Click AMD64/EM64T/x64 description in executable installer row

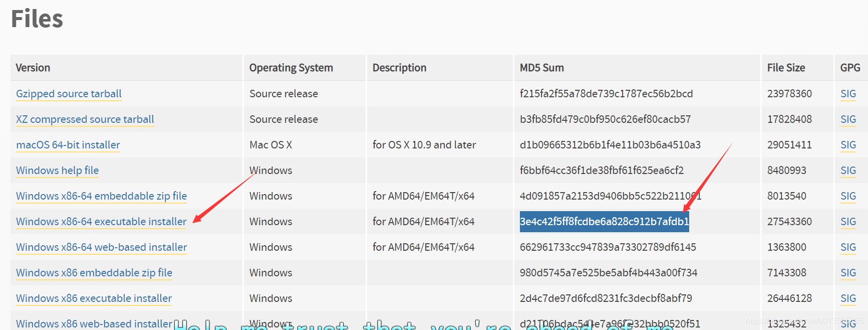point(424,222)
